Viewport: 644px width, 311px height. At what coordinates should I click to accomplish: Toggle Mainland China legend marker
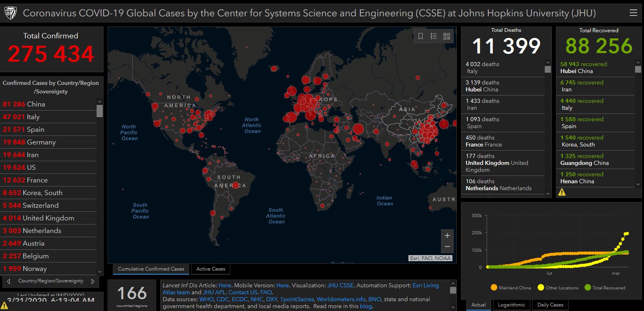point(494,287)
